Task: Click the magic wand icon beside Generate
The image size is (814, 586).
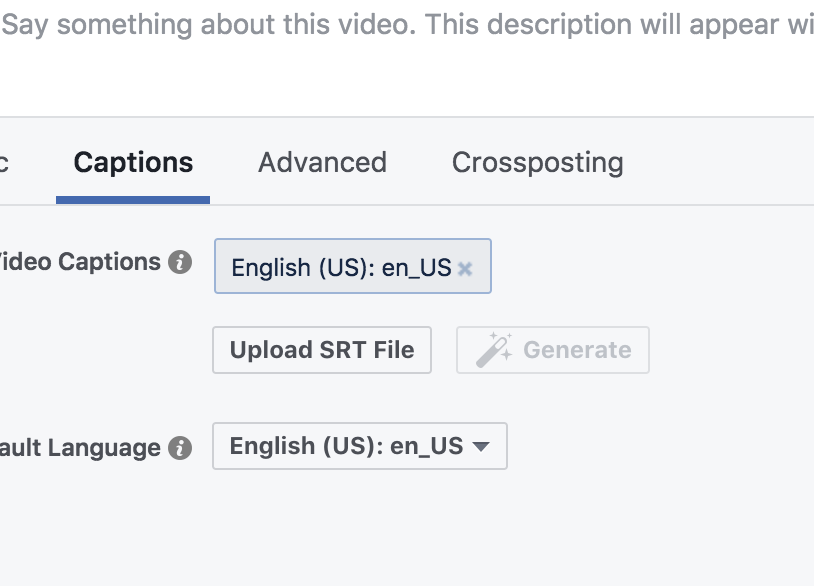Action: click(494, 350)
